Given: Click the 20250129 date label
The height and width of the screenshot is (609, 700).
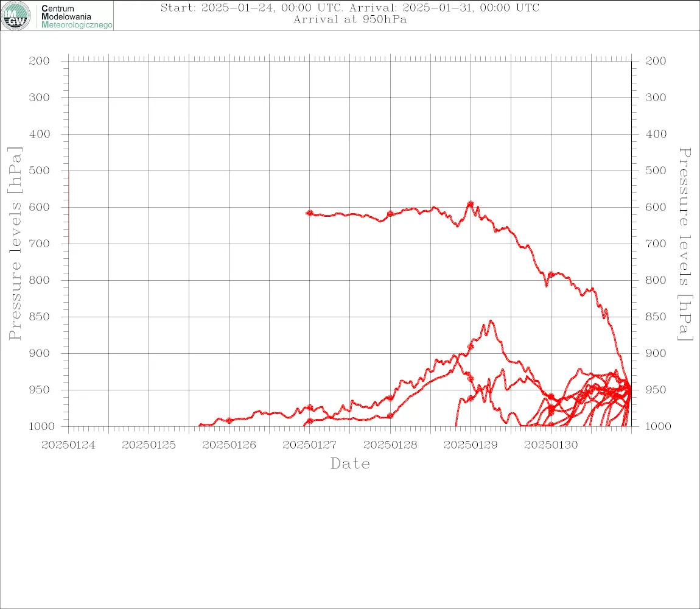Looking at the screenshot, I should coord(471,445).
